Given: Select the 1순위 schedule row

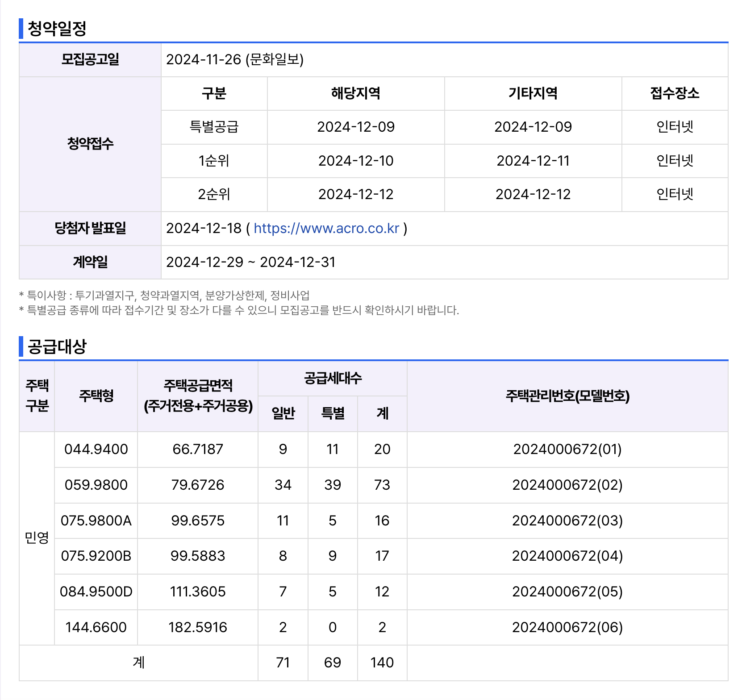Looking at the screenshot, I should coord(213,161).
